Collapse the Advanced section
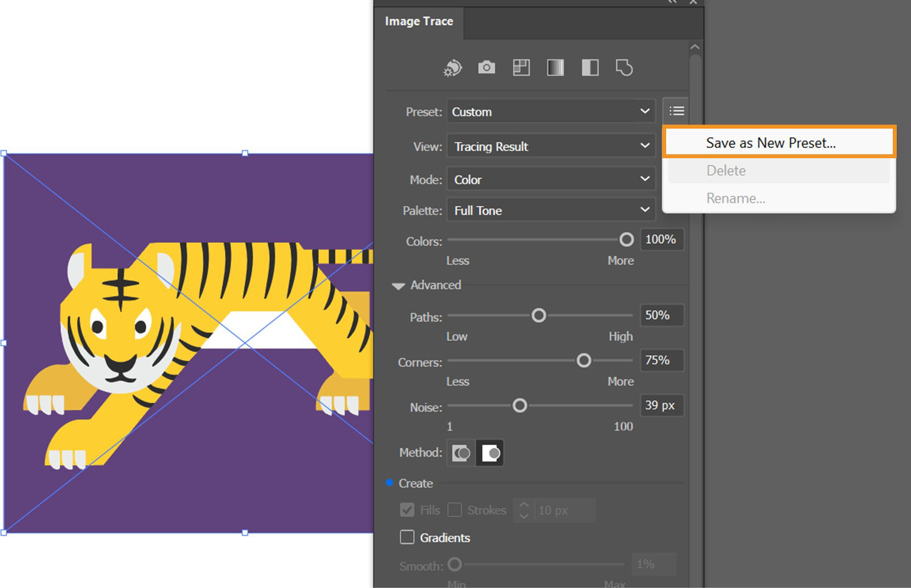This screenshot has height=588, width=911. [x=398, y=285]
